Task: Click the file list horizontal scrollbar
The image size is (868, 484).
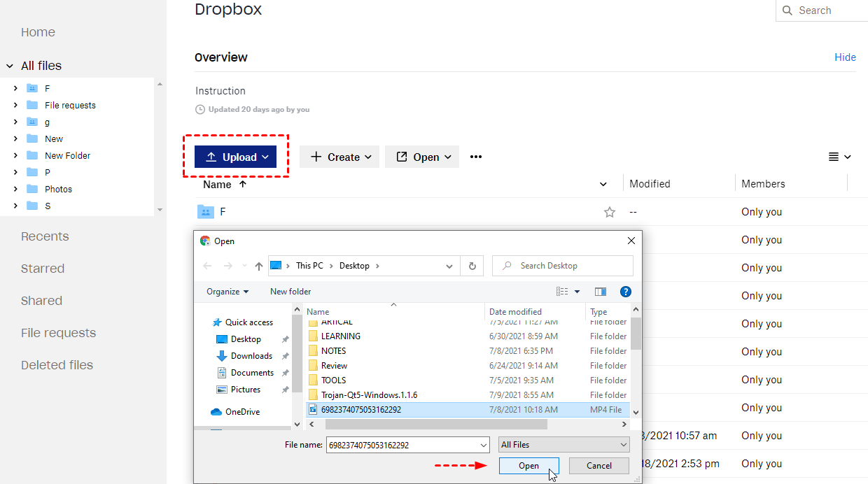Action: (x=435, y=425)
